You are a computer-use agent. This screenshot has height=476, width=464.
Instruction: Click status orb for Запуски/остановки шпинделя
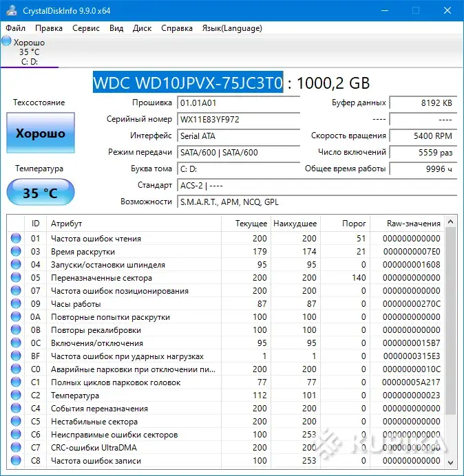(16, 264)
